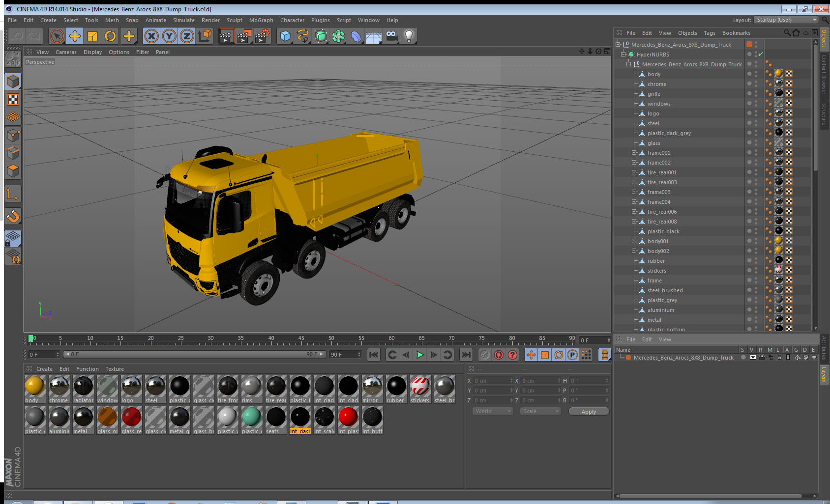
Task: Activate the Move tool in top toolbar
Action: (75, 36)
